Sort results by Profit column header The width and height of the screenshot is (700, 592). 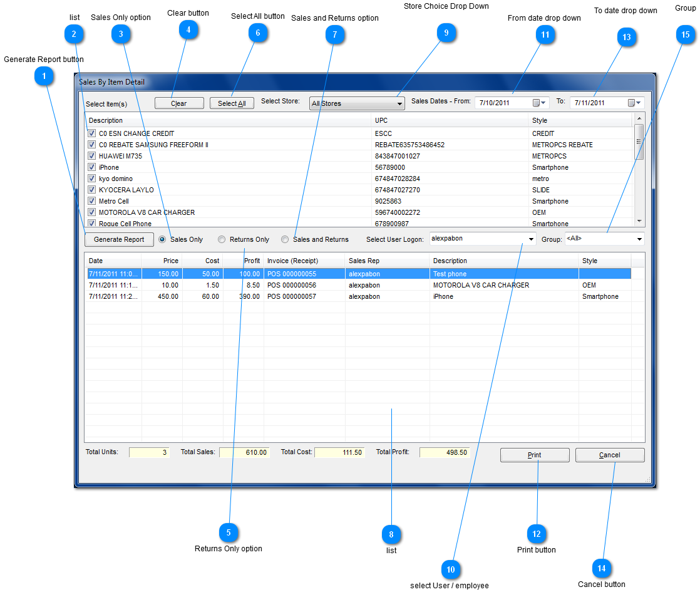(244, 261)
